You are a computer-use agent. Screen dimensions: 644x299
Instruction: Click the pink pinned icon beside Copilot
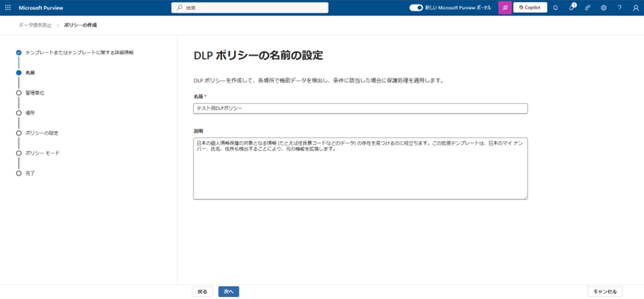click(504, 7)
